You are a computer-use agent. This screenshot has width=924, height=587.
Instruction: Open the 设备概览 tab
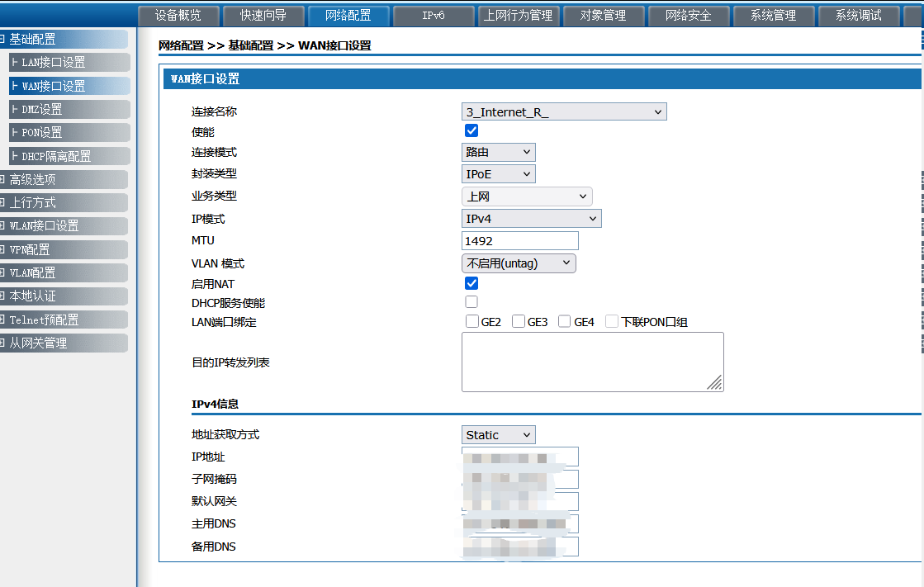click(x=178, y=16)
